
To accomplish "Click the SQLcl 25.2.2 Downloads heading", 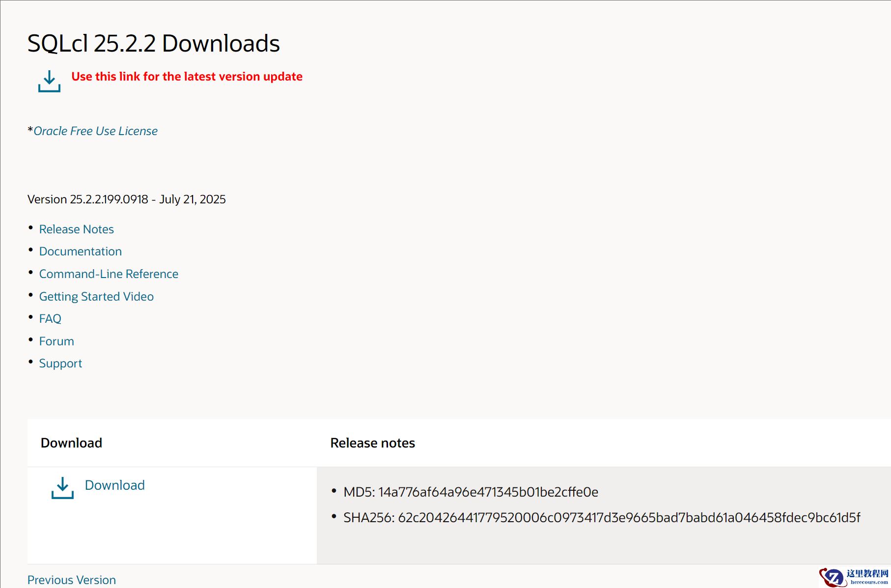I will tap(153, 43).
